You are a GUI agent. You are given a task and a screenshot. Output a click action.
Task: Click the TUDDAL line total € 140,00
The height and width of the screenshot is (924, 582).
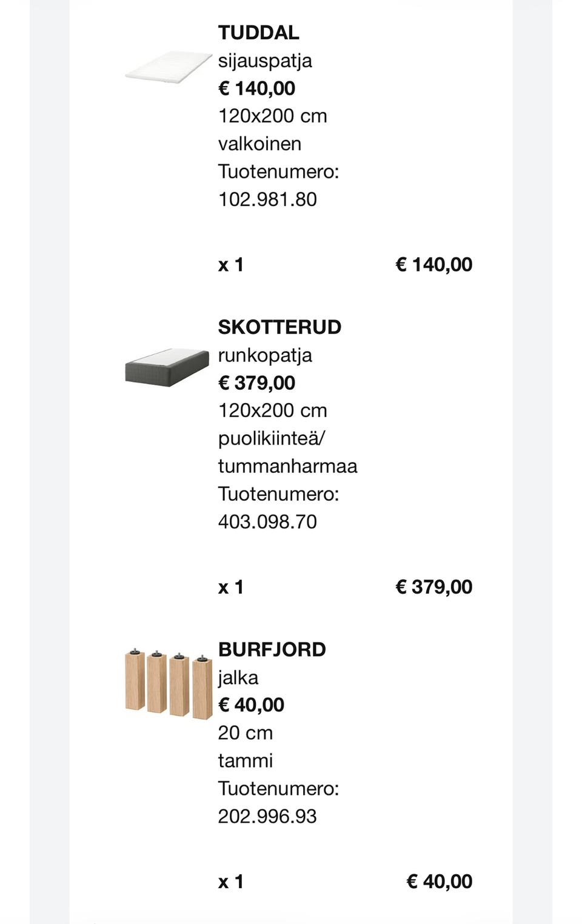[433, 264]
